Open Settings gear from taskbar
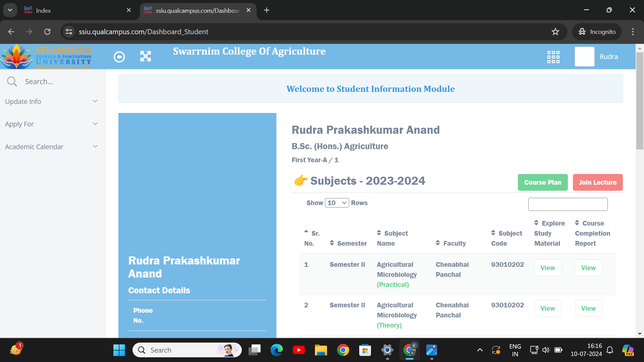 click(387, 350)
